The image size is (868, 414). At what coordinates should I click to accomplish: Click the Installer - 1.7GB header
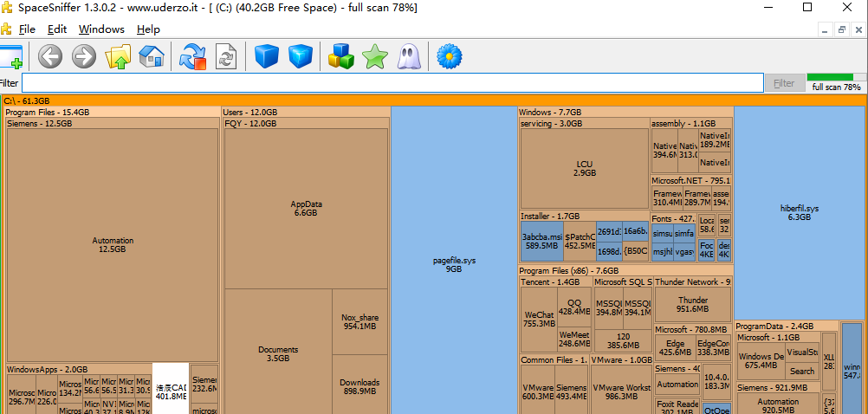pyautogui.click(x=584, y=216)
